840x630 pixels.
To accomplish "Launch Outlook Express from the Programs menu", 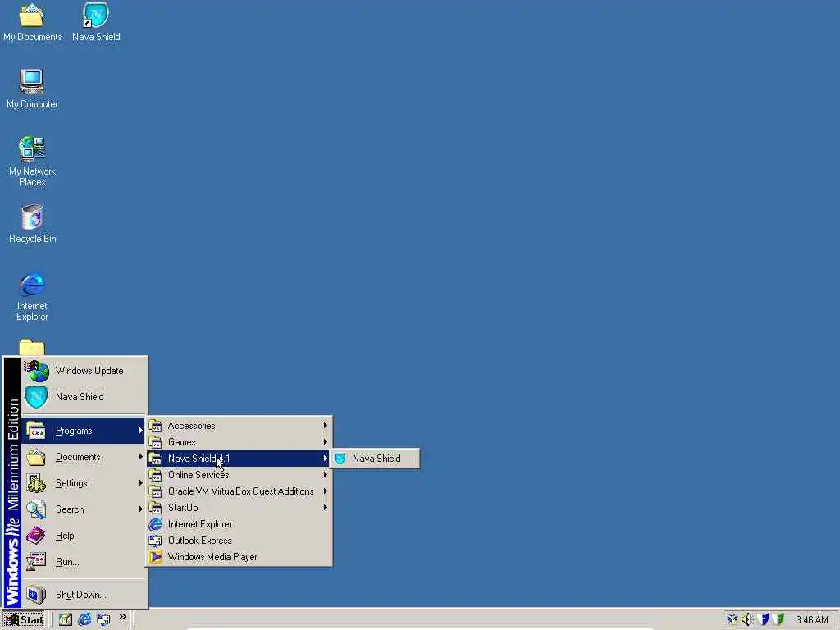I will coord(239,541).
